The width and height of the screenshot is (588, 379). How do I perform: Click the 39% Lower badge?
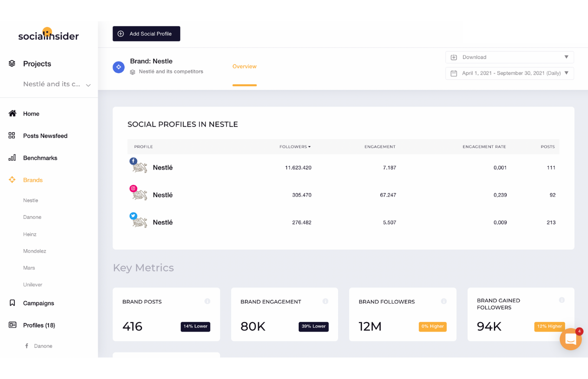pos(313,326)
